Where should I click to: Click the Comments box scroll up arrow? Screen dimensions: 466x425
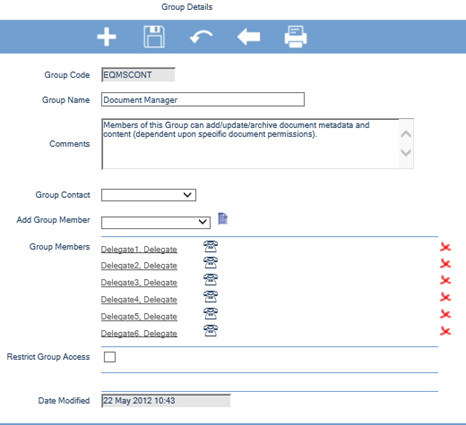pos(406,134)
